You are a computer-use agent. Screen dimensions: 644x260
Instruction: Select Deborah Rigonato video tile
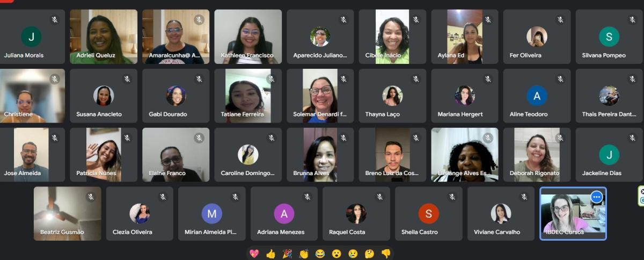tap(537, 155)
